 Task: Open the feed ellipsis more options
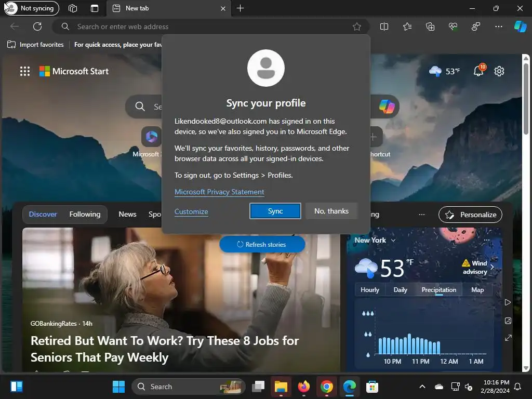coord(422,215)
